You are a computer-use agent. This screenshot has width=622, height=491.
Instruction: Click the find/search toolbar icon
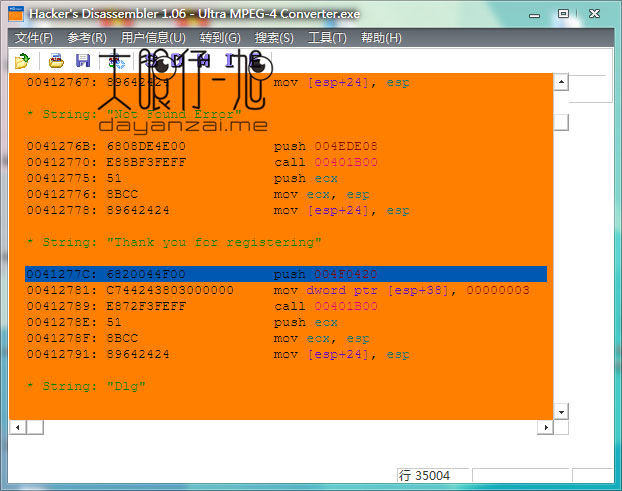point(117,61)
